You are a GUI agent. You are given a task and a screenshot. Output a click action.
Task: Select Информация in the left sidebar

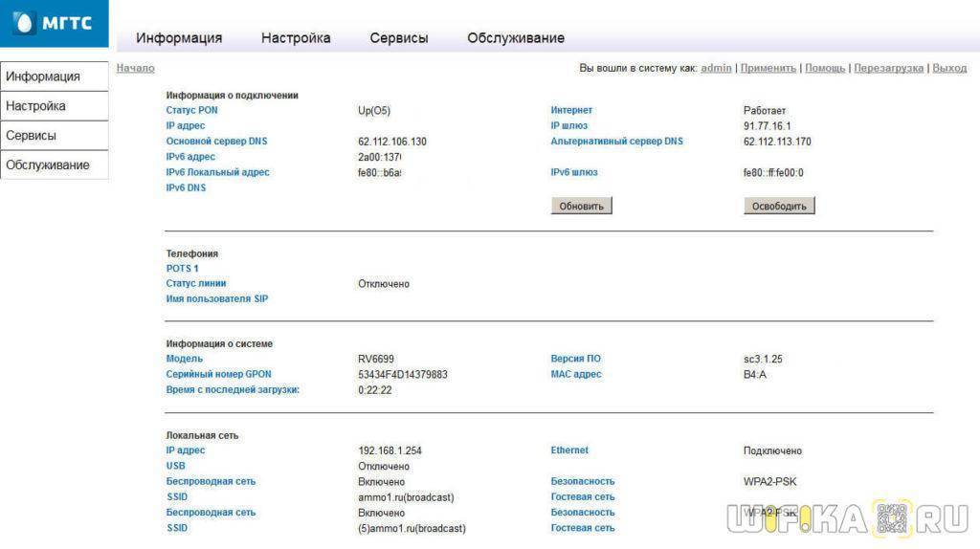click(x=43, y=77)
